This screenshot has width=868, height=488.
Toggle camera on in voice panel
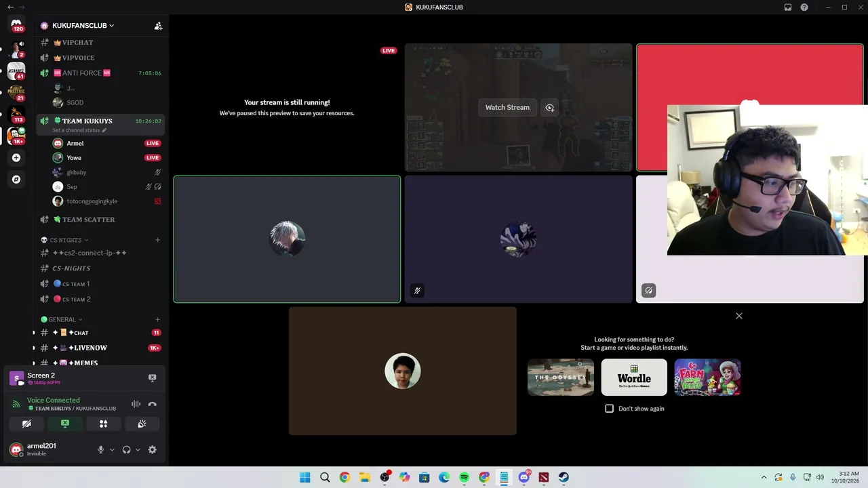26,424
